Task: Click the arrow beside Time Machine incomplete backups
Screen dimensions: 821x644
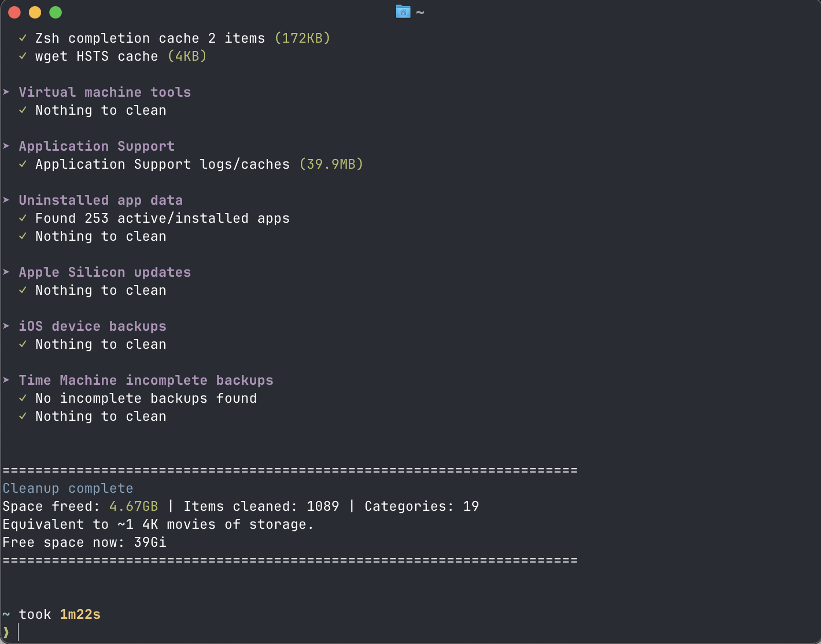Action: coord(6,380)
